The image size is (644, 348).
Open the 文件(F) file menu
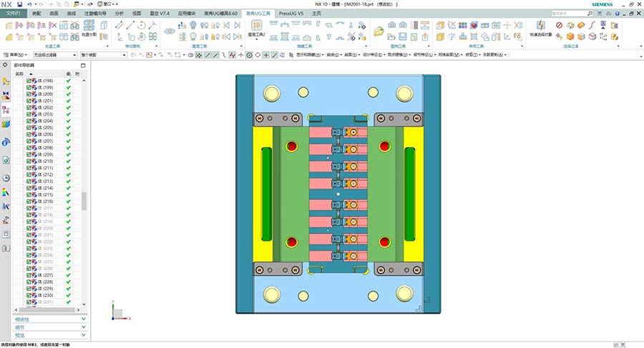point(14,14)
